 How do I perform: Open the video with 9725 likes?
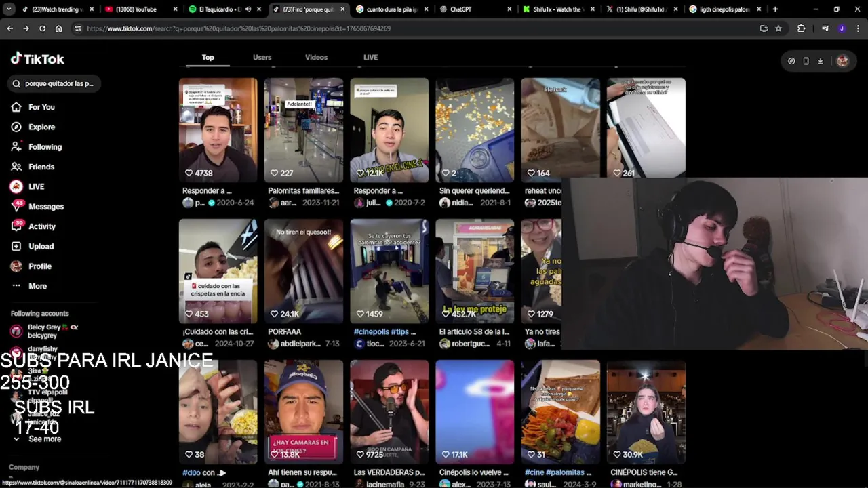[389, 412]
